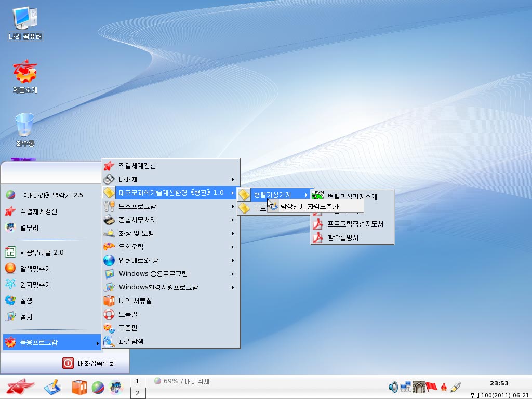The height and width of the screenshot is (399, 532).
Task: Launch the 원자맞추기 game
Action: (x=51, y=285)
